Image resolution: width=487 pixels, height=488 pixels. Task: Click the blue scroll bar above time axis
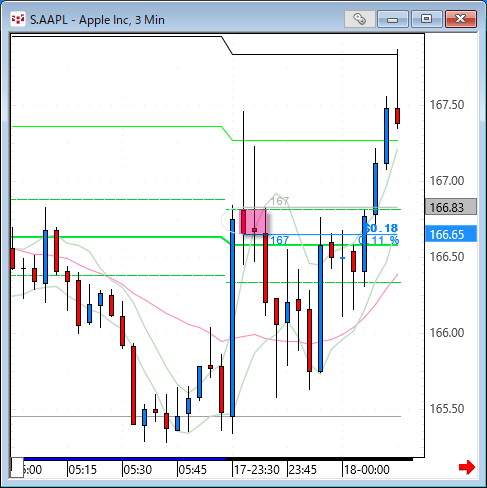(x=125, y=459)
